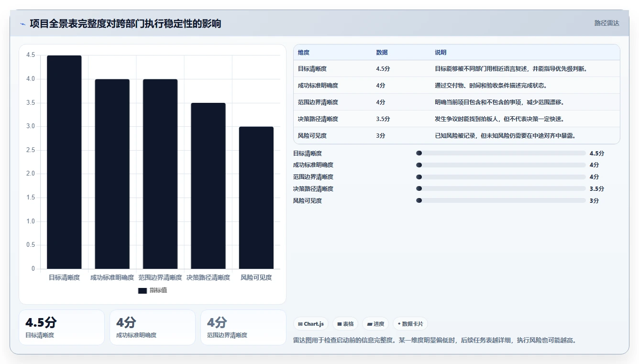Click the 范围边界清晰度 bar in chart
The image size is (639, 364).
(x=160, y=174)
